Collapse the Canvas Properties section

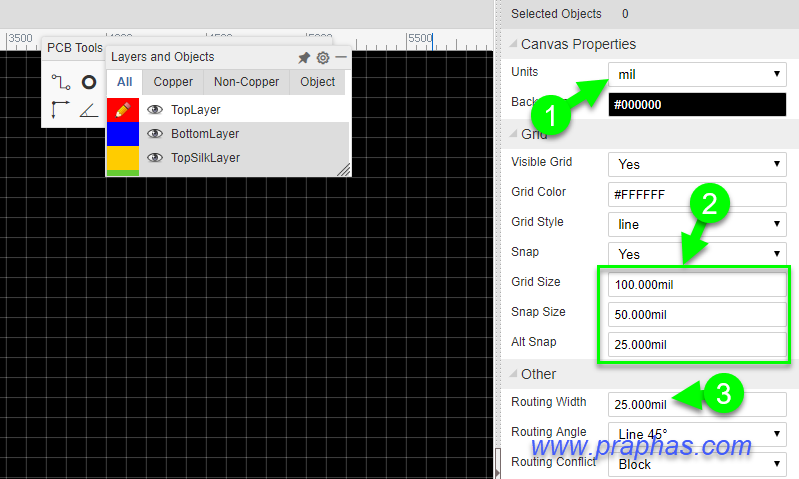coord(513,44)
